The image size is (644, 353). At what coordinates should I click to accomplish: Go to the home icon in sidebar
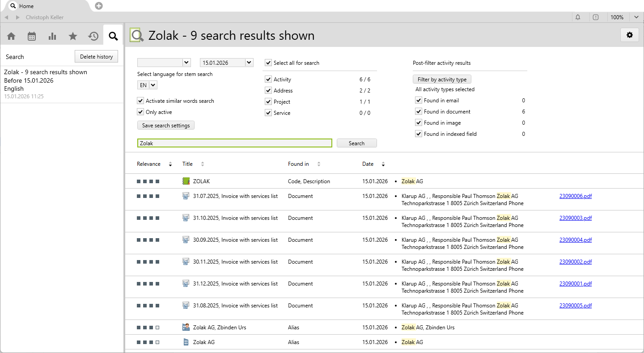(x=11, y=36)
